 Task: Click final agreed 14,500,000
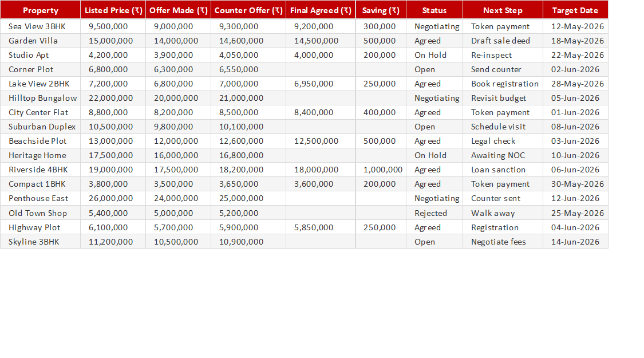click(321, 41)
